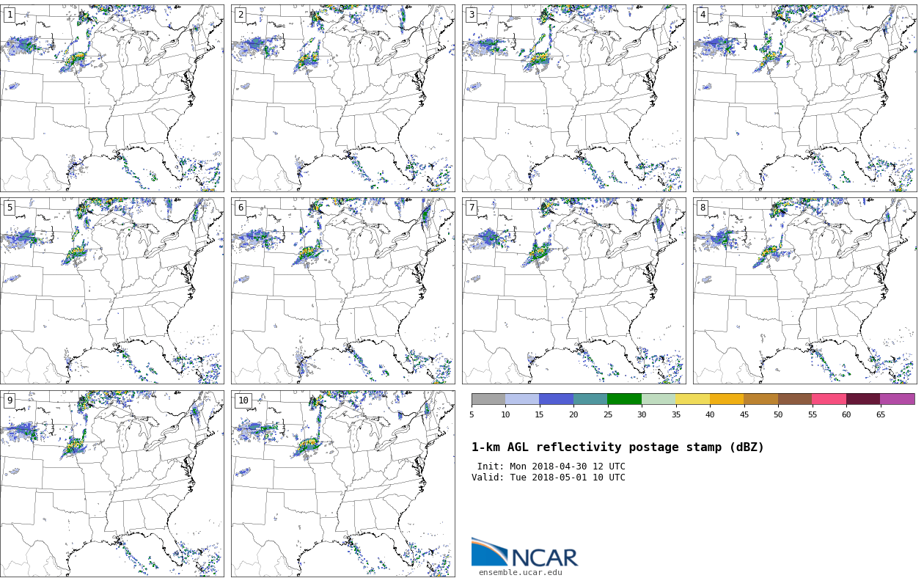Click the number 8 panel label box
The height and width of the screenshot is (578, 924).
(703, 208)
